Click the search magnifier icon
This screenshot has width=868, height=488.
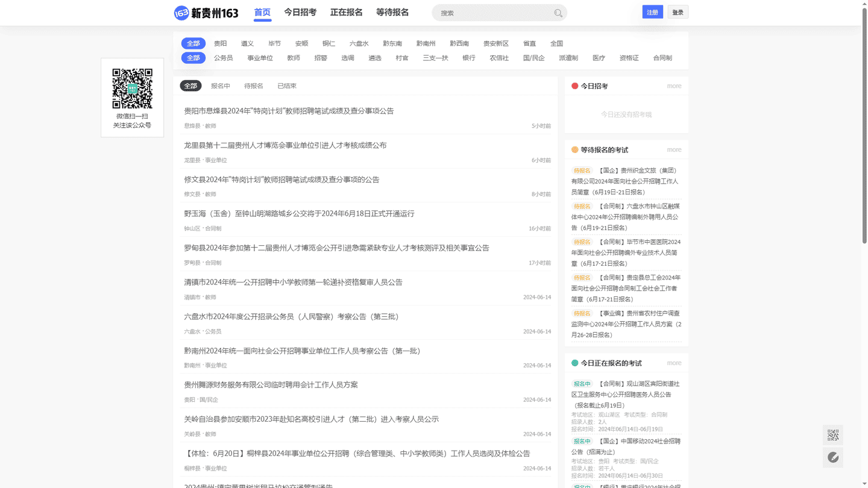558,13
